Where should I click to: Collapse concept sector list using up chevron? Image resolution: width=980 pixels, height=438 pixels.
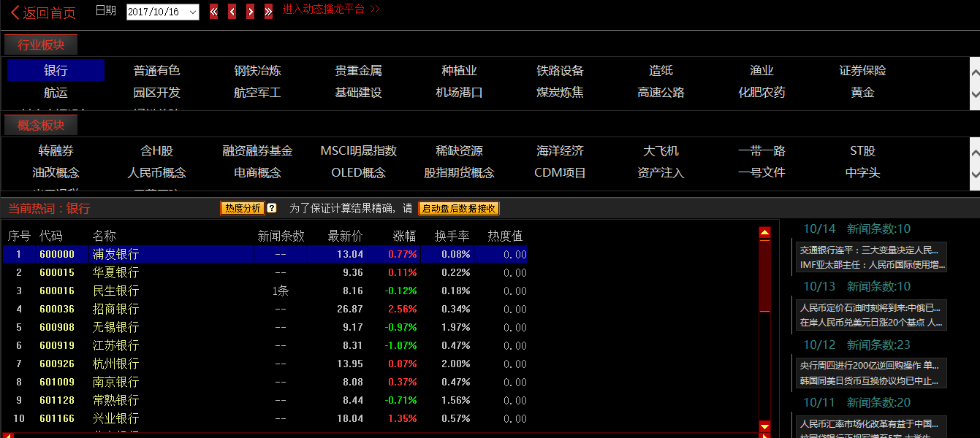pyautogui.click(x=974, y=151)
